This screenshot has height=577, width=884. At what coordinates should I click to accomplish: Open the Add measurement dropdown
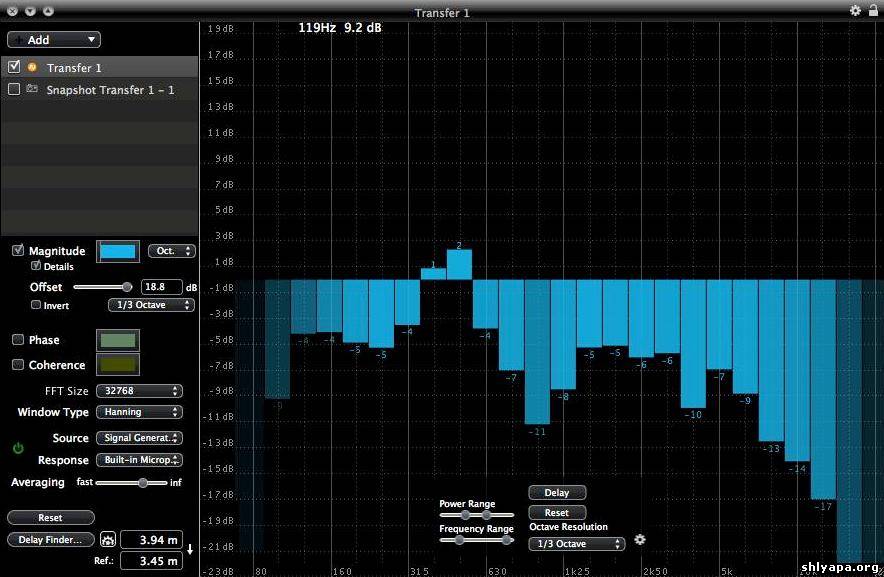coord(54,40)
